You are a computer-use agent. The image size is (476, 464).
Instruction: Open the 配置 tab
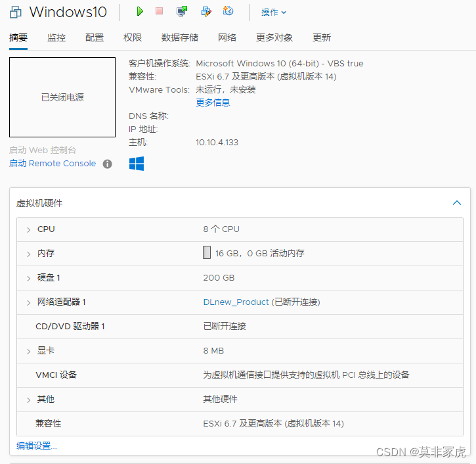pyautogui.click(x=95, y=37)
